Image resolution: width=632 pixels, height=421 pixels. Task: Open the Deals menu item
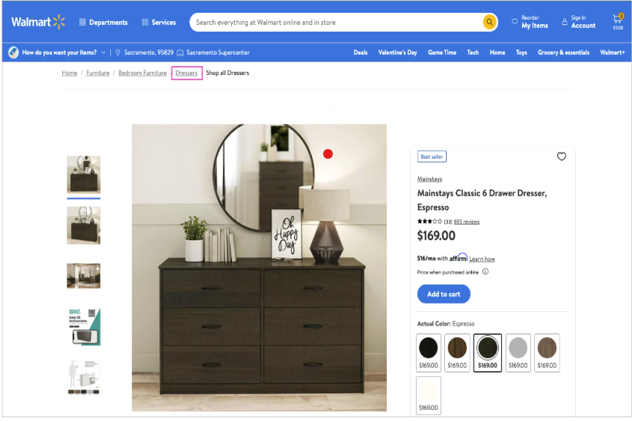[360, 53]
